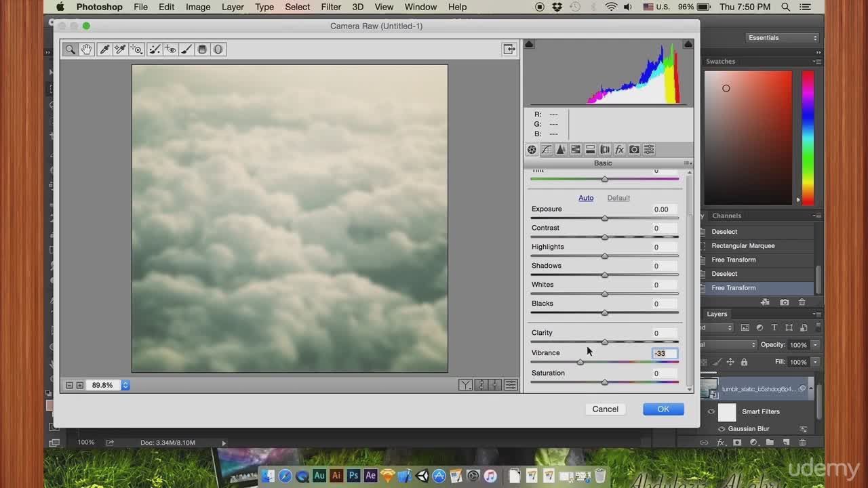868x488 pixels.
Task: Click the Cancel button
Action: (605, 409)
